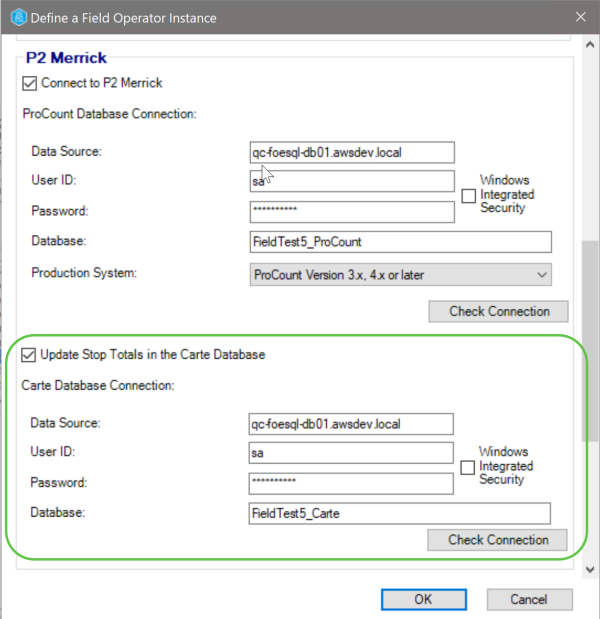Focus the Carte Password field
This screenshot has height=619, width=600.
point(350,484)
